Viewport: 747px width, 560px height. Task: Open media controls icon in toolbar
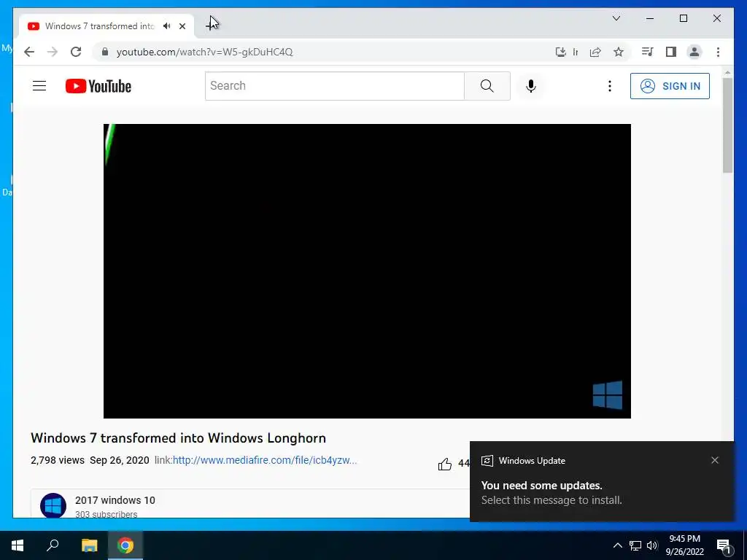[648, 52]
